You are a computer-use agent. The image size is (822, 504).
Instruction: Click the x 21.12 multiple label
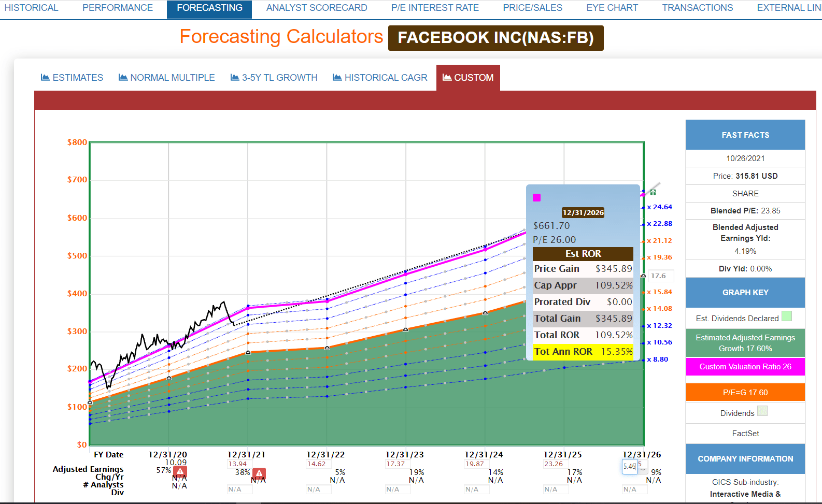click(659, 241)
